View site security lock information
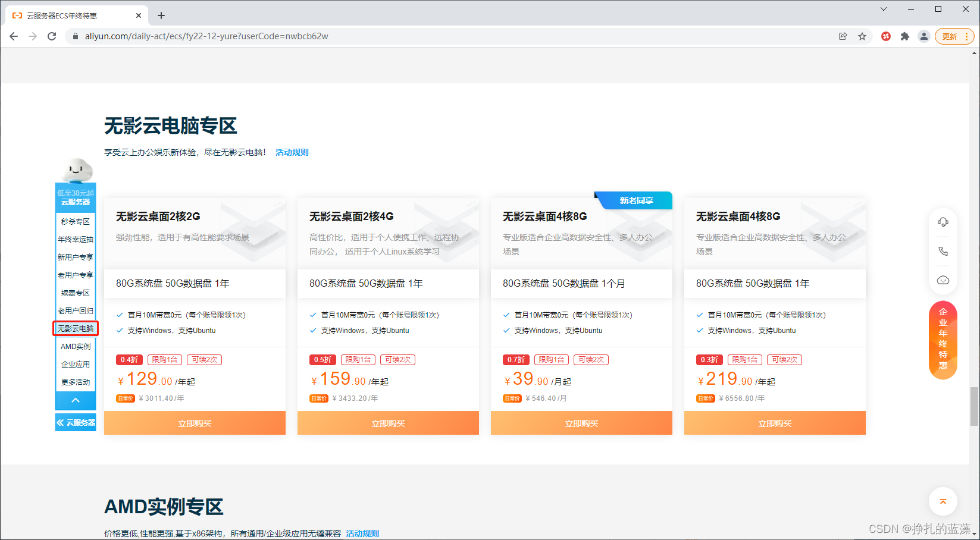Screen dimensions: 980x540 coord(75,36)
